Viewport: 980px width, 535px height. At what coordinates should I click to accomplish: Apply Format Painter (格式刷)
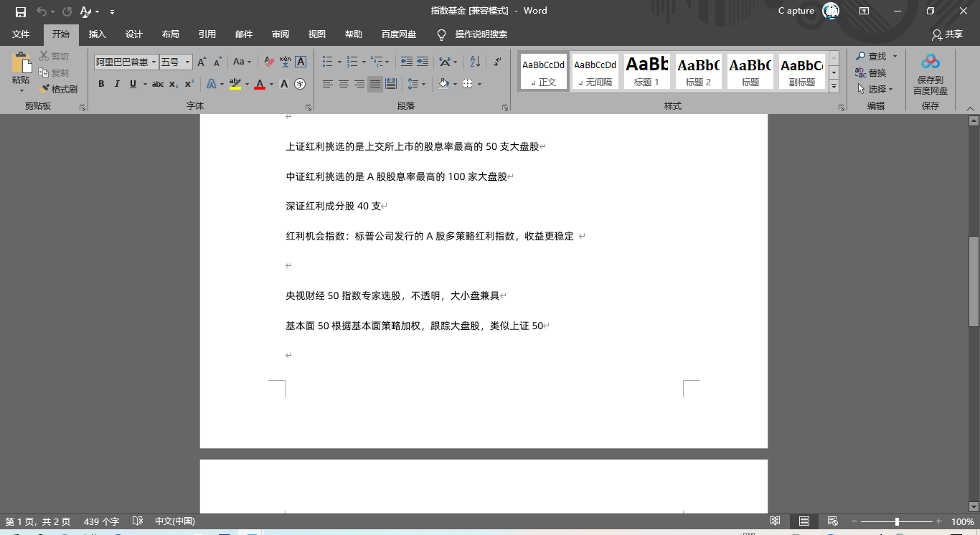[59, 90]
